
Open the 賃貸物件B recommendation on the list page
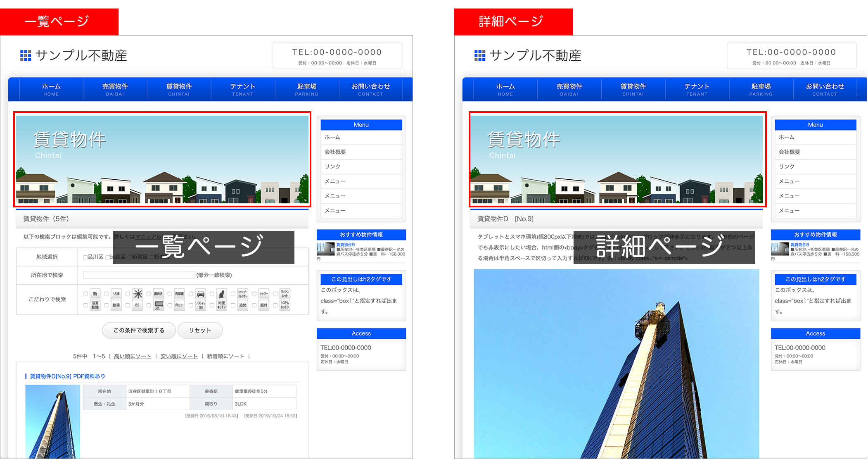pos(346,245)
